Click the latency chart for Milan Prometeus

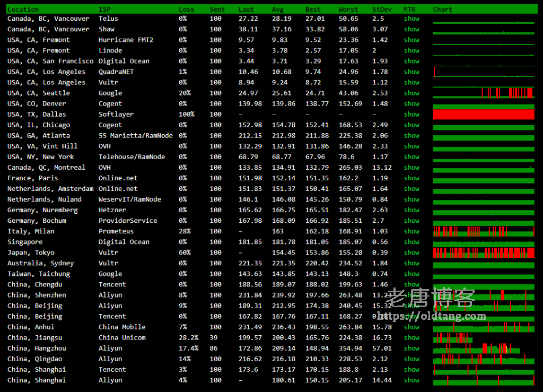click(x=484, y=231)
